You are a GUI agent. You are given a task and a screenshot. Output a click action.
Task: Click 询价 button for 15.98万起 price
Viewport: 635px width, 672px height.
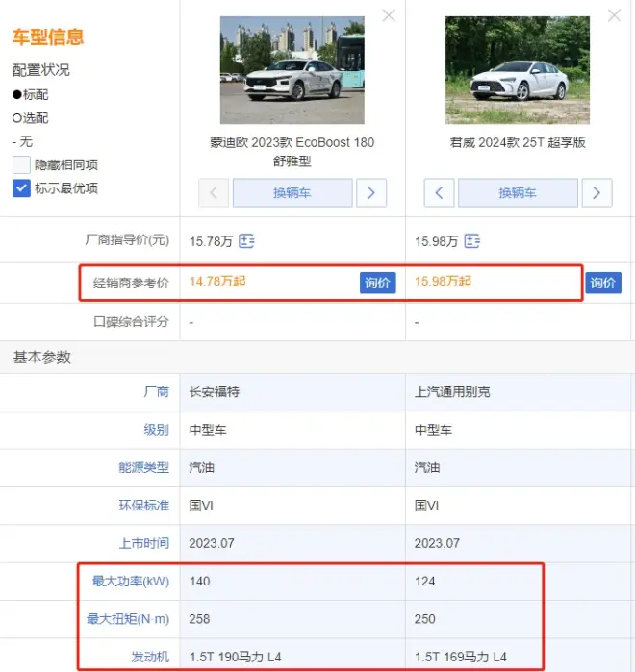[x=603, y=283]
